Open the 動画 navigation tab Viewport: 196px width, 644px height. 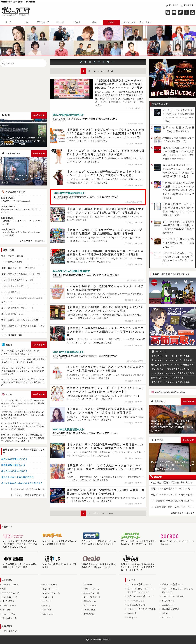click(x=94, y=22)
